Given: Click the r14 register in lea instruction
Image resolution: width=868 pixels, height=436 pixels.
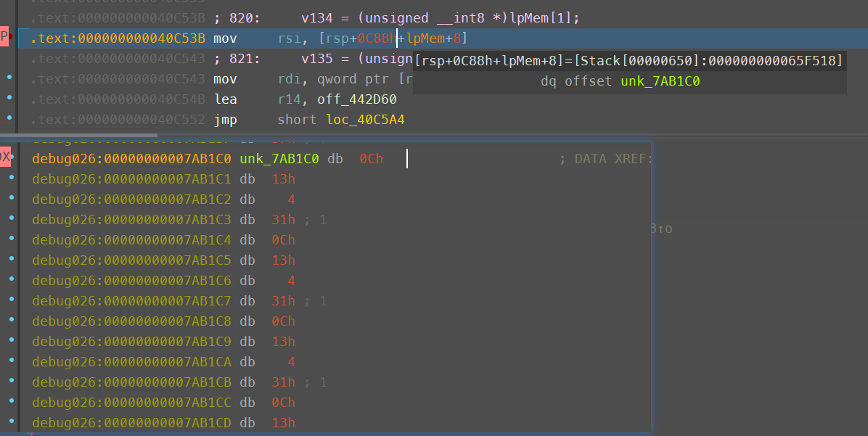Looking at the screenshot, I should [x=288, y=99].
